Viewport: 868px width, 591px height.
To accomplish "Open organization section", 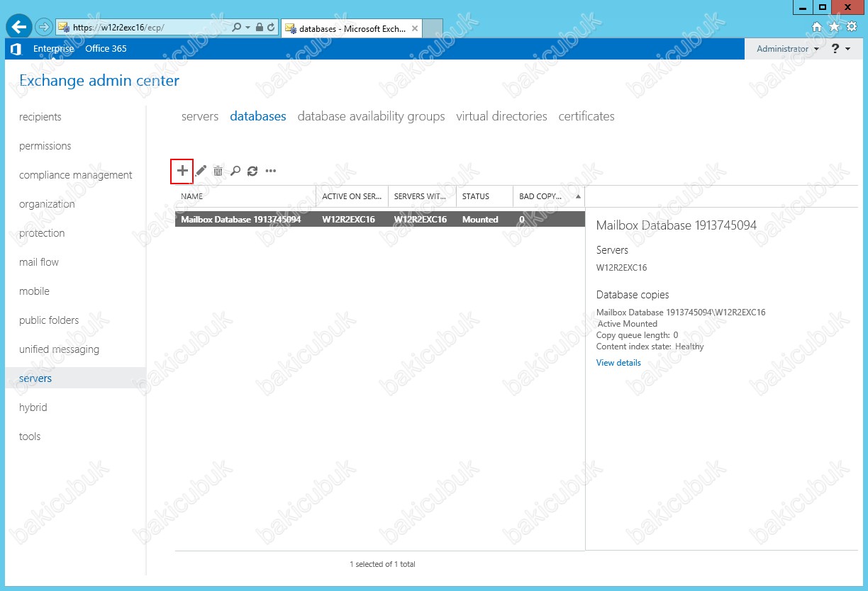I will pyautogui.click(x=47, y=204).
